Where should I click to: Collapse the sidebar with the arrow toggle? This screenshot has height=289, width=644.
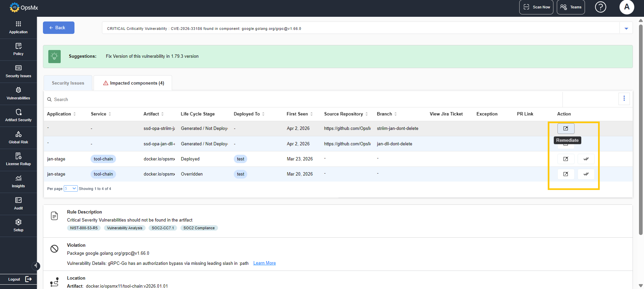(x=36, y=266)
